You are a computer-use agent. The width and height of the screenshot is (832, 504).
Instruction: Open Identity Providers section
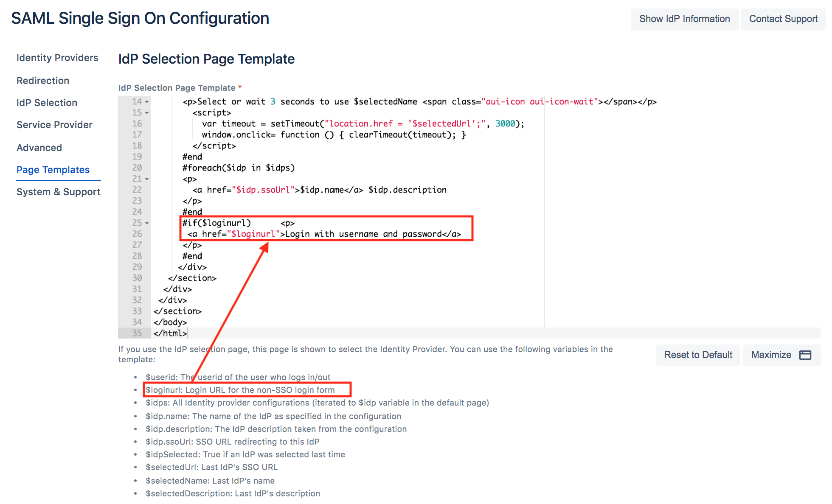coord(57,58)
